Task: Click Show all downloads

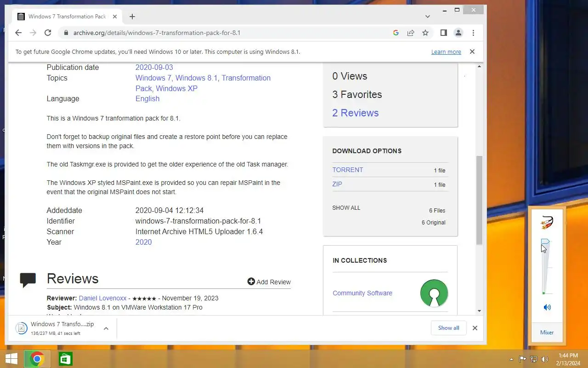Action: pyautogui.click(x=448, y=328)
